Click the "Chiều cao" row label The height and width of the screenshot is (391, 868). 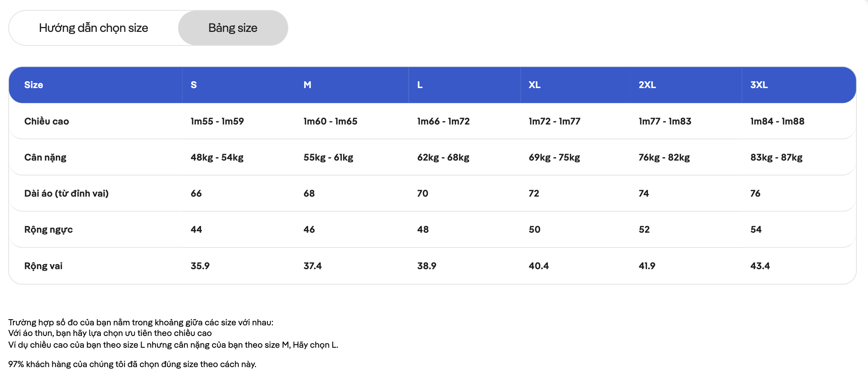(x=47, y=121)
